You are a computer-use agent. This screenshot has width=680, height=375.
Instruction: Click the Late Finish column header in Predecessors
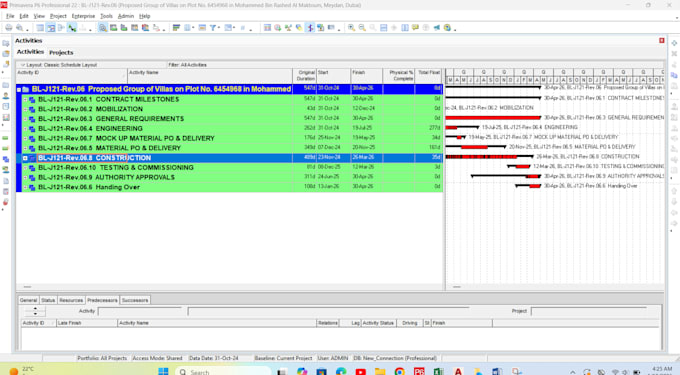[87, 323]
